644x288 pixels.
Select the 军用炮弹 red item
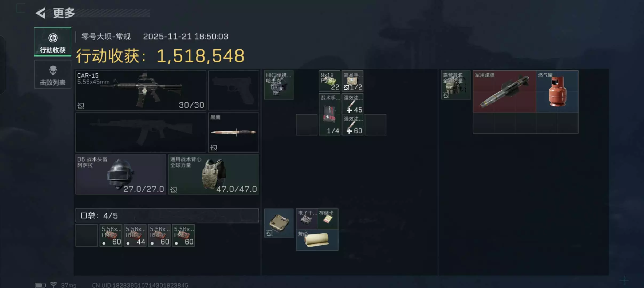(504, 91)
